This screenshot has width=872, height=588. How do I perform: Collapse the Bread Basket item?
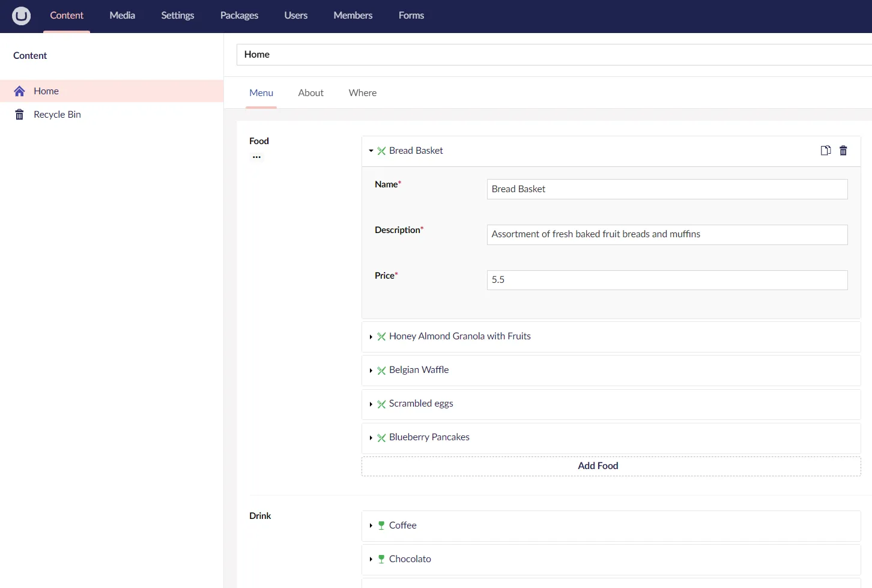371,151
